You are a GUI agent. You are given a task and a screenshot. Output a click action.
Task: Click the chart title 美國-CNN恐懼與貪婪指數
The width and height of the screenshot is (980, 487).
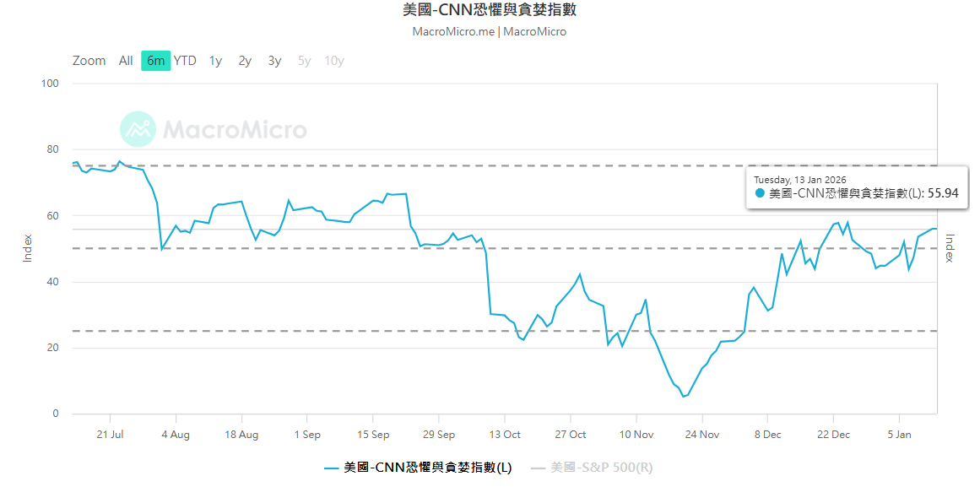point(490,11)
